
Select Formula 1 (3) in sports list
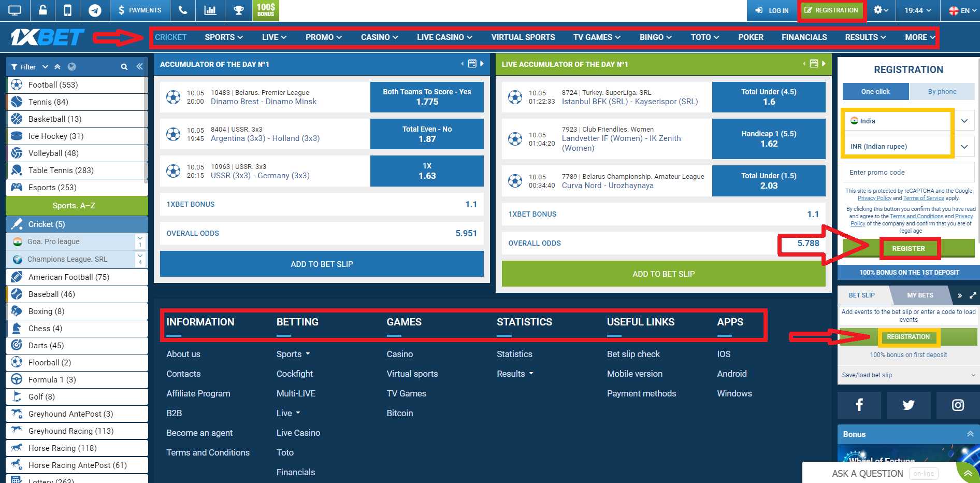click(x=77, y=380)
